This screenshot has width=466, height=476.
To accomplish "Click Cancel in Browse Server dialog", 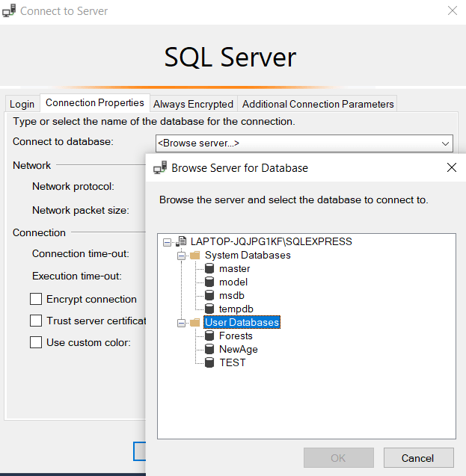I will coord(418,458).
